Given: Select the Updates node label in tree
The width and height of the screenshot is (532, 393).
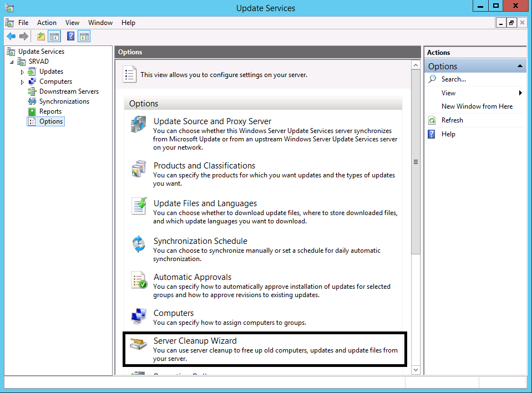Looking at the screenshot, I should (51, 72).
